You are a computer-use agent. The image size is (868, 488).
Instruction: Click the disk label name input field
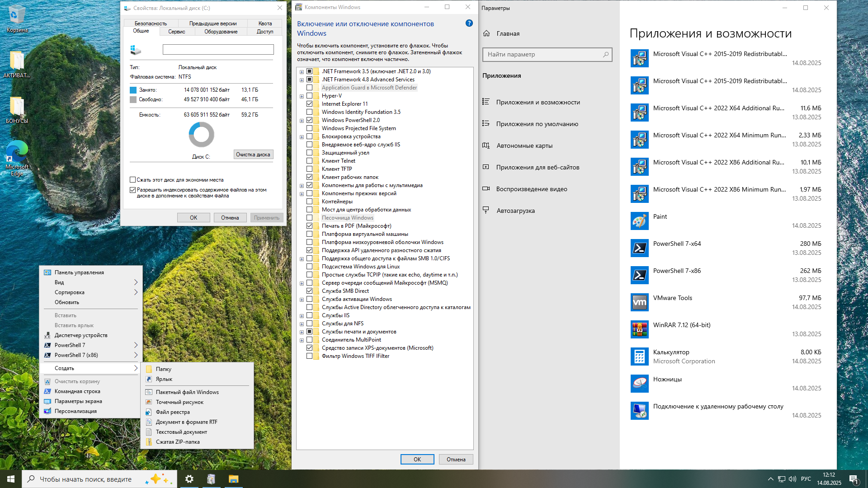tap(218, 50)
